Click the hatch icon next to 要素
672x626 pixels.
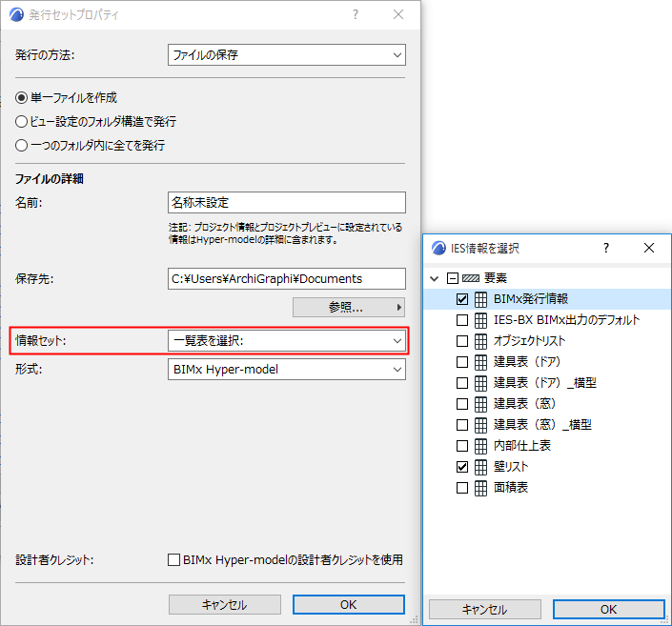click(x=471, y=278)
